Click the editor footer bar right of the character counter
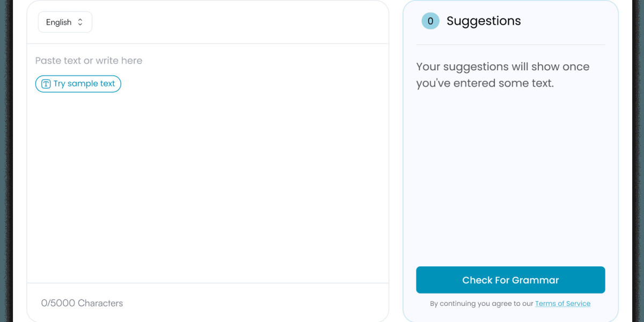The image size is (644, 322). coord(258,303)
